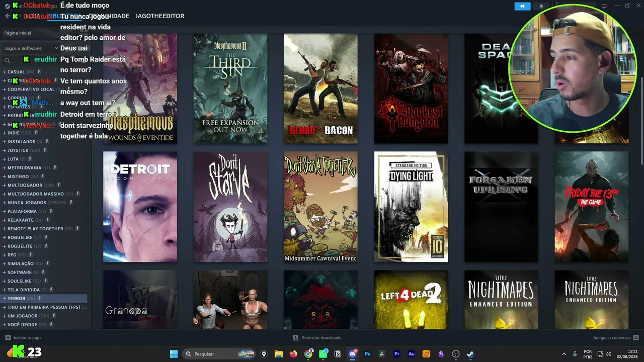Viewport: 644px width, 362px height.
Task: Select the NUNCA JOGADOS collection
Action: click(44, 203)
